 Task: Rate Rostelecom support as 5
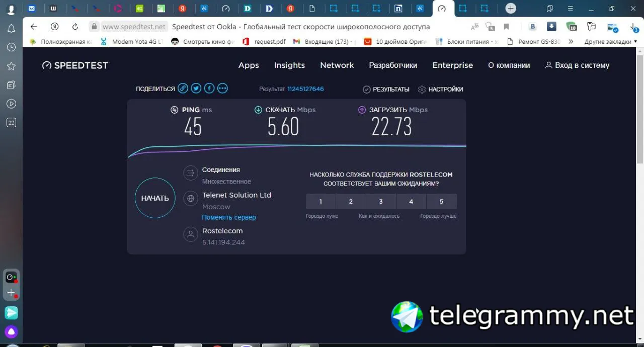tap(442, 202)
